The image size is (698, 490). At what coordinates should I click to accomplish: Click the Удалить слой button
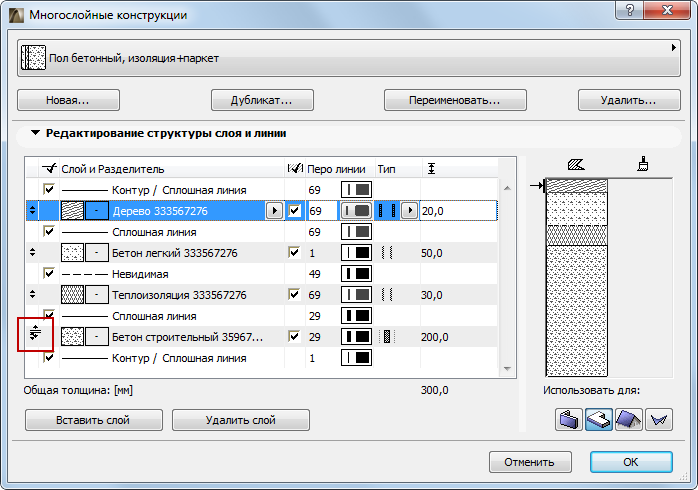click(241, 420)
